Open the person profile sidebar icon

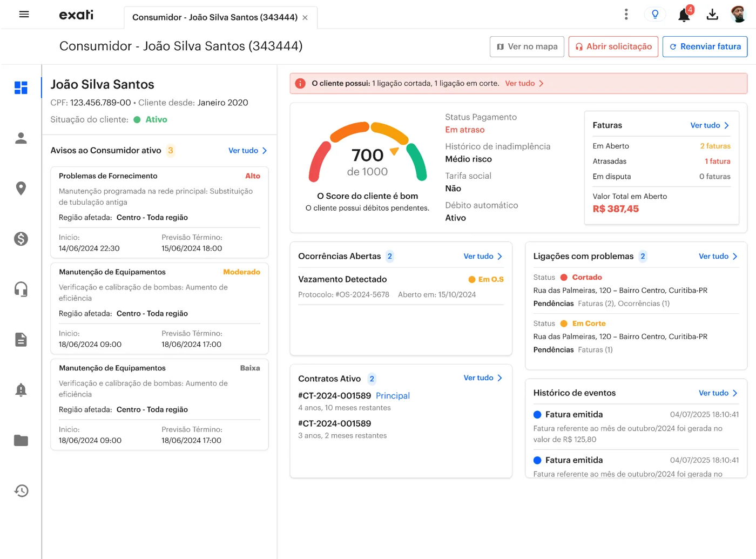tap(21, 138)
